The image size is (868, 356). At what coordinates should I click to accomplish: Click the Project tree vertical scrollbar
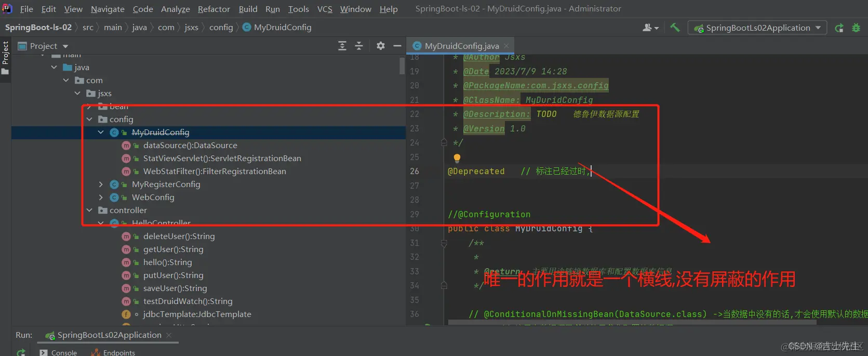tap(402, 66)
